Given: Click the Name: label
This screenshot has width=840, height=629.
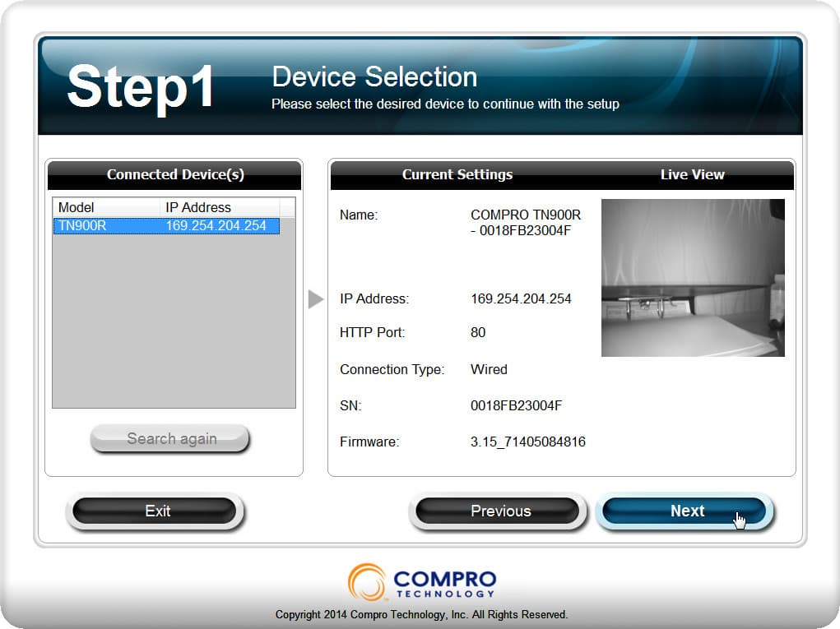Looking at the screenshot, I should coord(359,215).
